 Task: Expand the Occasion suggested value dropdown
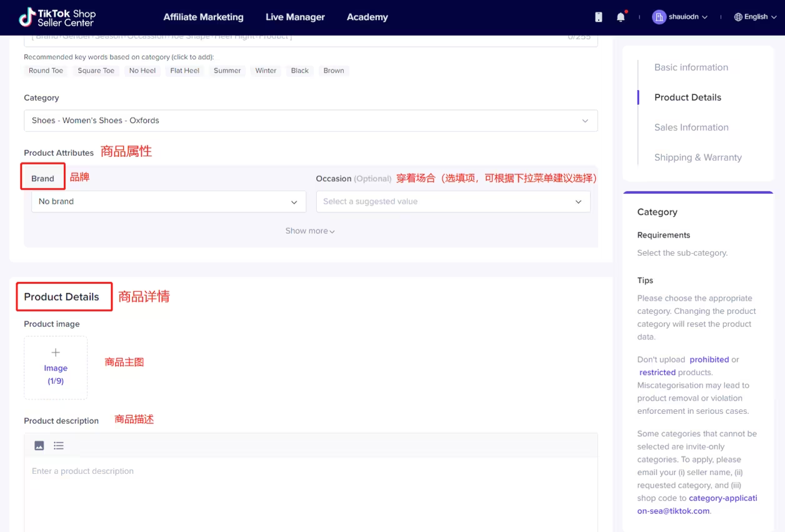(x=453, y=202)
